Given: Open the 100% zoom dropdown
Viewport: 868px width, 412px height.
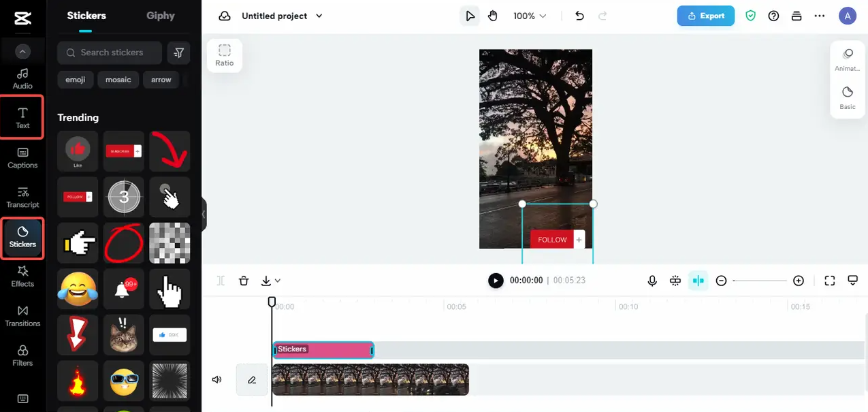Looking at the screenshot, I should tap(530, 16).
